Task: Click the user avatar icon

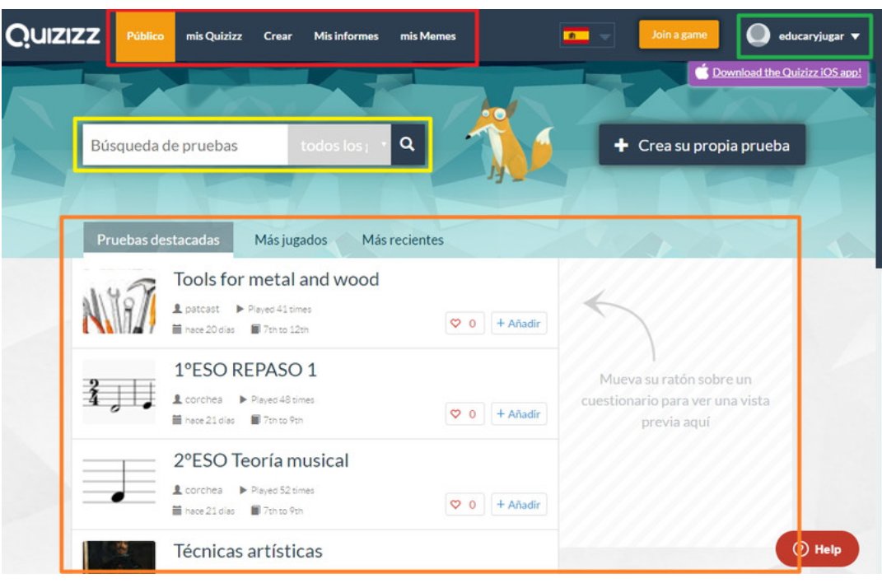Action: [758, 35]
